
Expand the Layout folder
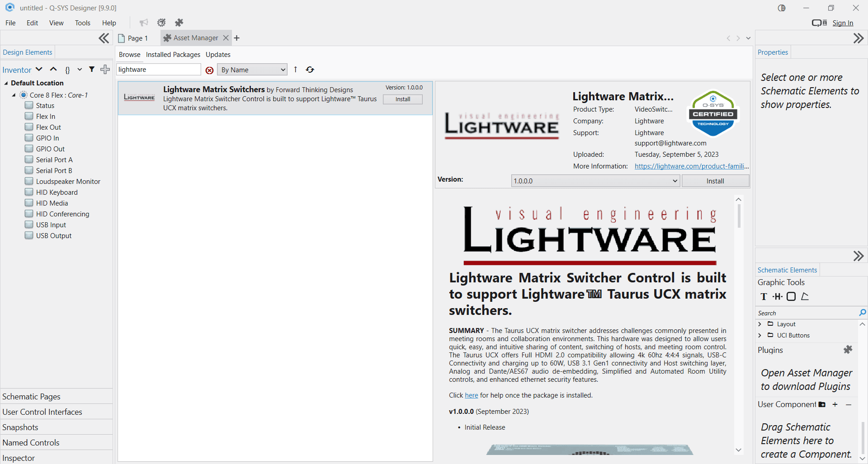point(760,324)
